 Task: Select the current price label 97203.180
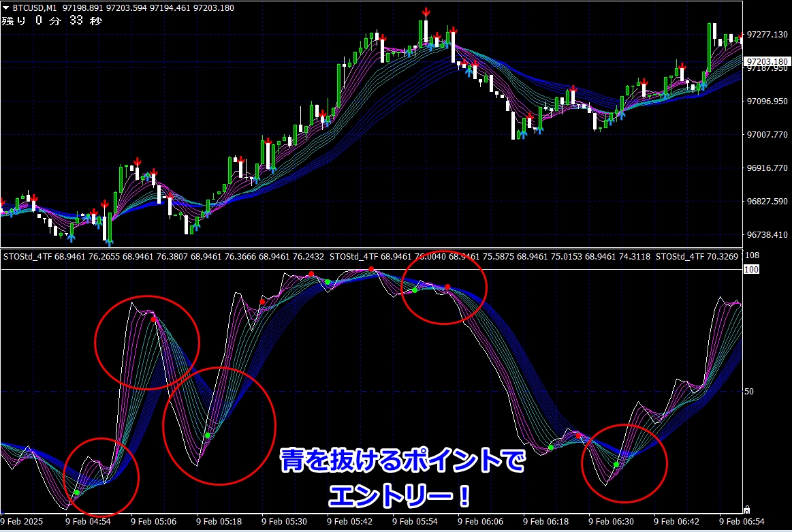point(767,62)
